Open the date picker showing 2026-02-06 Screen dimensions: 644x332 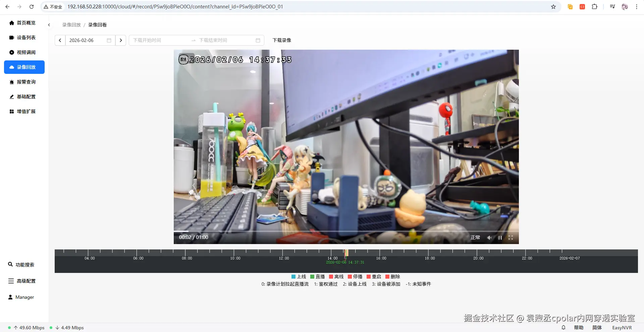90,40
